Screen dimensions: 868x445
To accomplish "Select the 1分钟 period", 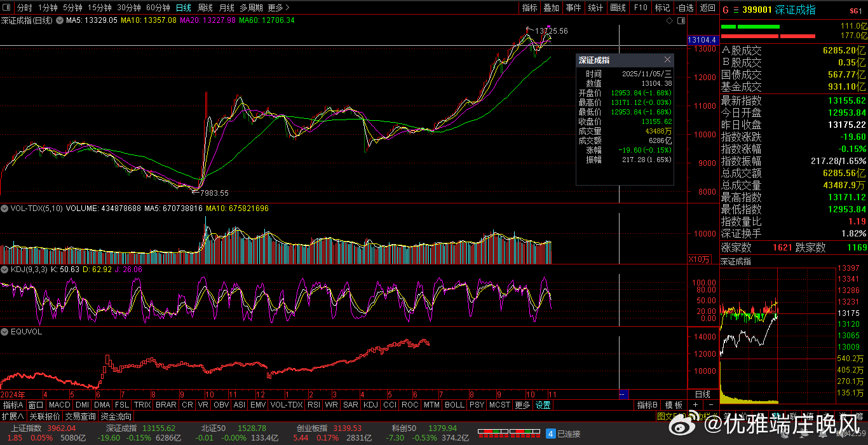I will coord(48,8).
